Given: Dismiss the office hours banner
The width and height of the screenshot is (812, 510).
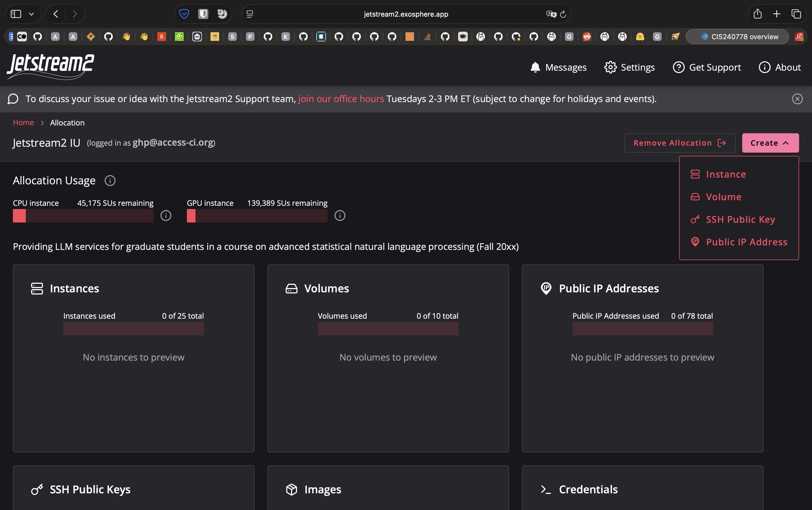Looking at the screenshot, I should click(797, 99).
